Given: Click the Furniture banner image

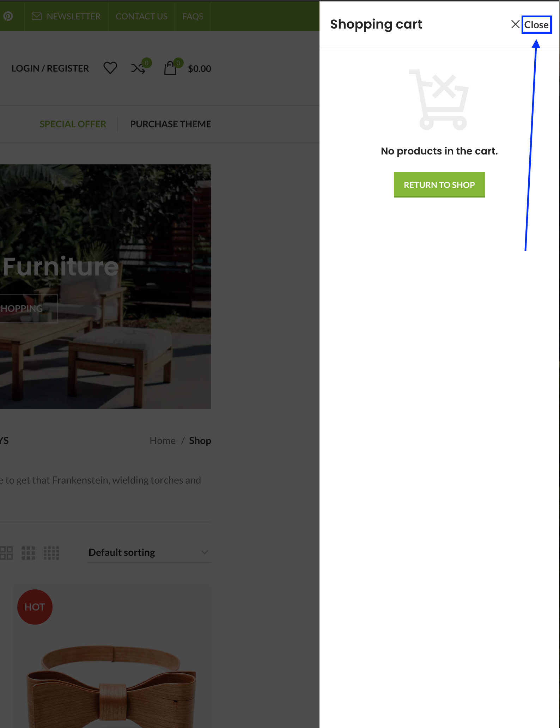Looking at the screenshot, I should [105, 287].
